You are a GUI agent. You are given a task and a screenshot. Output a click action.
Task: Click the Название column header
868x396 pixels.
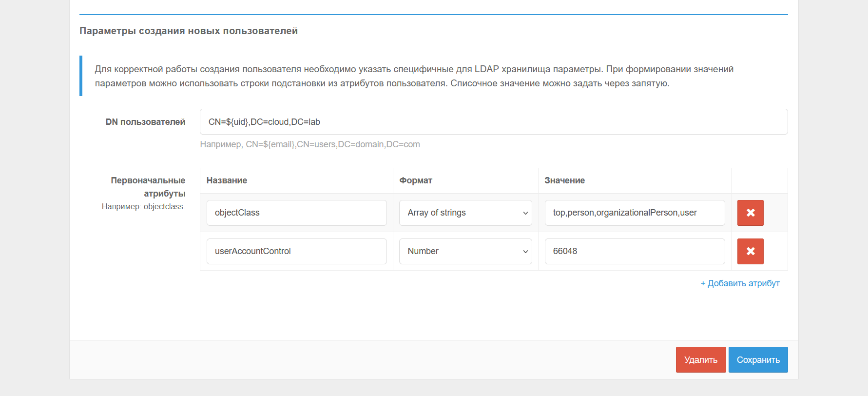227,180
